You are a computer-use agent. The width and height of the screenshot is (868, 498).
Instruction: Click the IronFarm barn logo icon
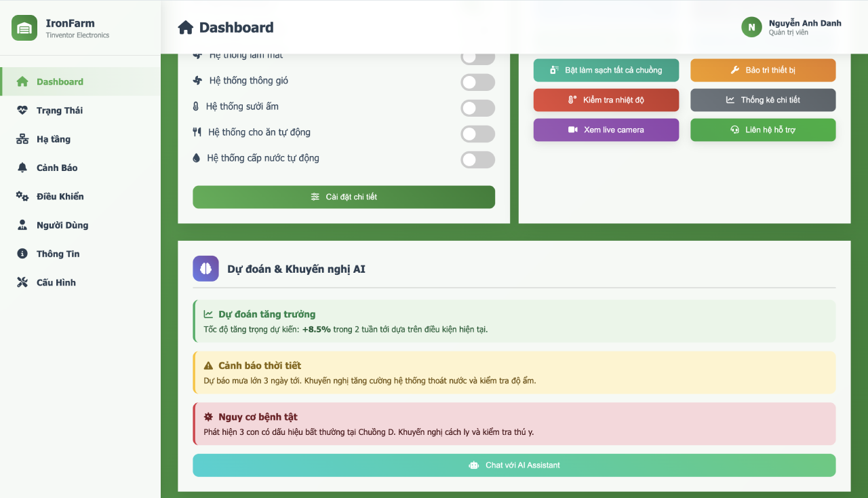[24, 28]
